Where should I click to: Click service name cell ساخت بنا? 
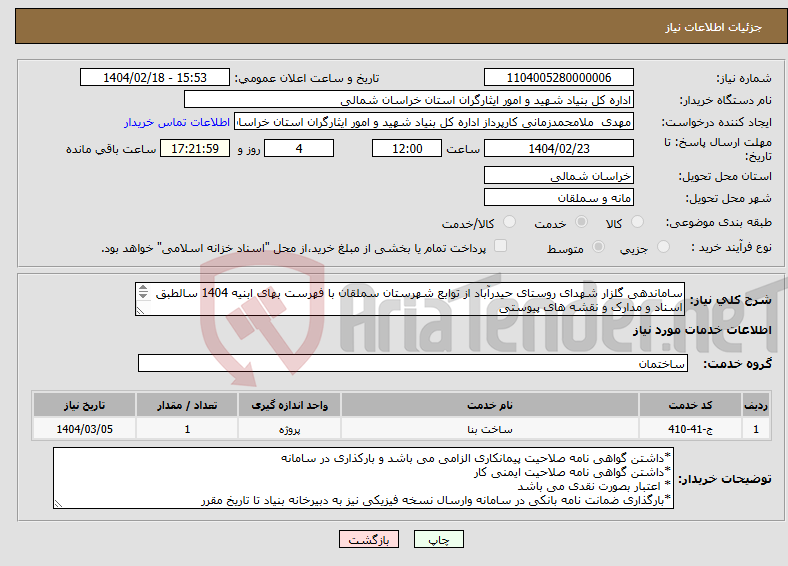tap(489, 429)
